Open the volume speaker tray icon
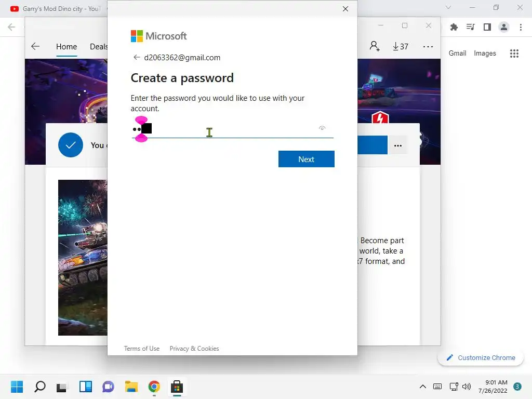The width and height of the screenshot is (532, 399). click(467, 387)
